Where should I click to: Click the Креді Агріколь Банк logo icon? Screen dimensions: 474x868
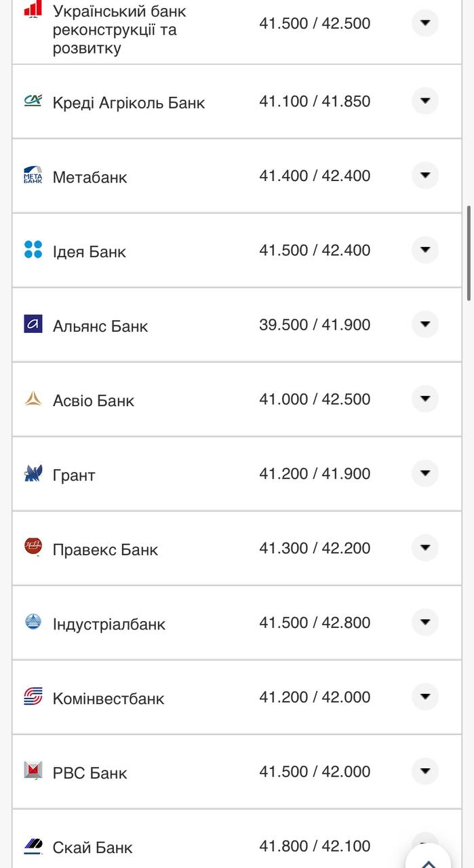click(33, 101)
